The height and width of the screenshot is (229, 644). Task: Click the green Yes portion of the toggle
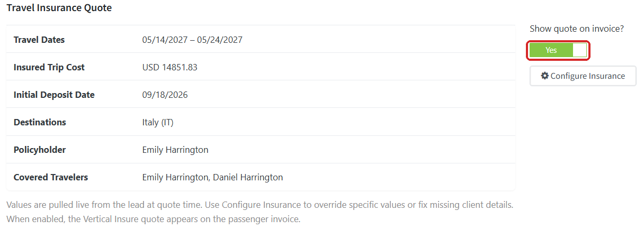551,50
